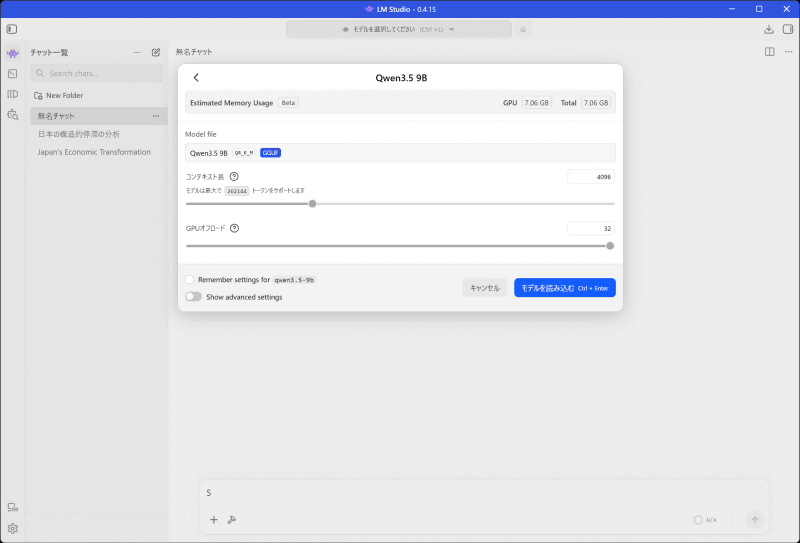This screenshot has height=543, width=800.
Task: Click the attach plus icon in chat input
Action: click(x=214, y=520)
